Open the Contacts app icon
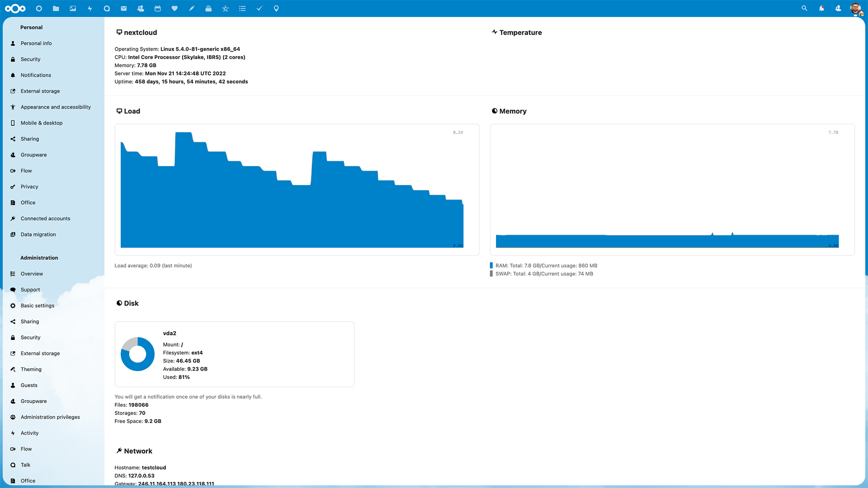 click(141, 8)
